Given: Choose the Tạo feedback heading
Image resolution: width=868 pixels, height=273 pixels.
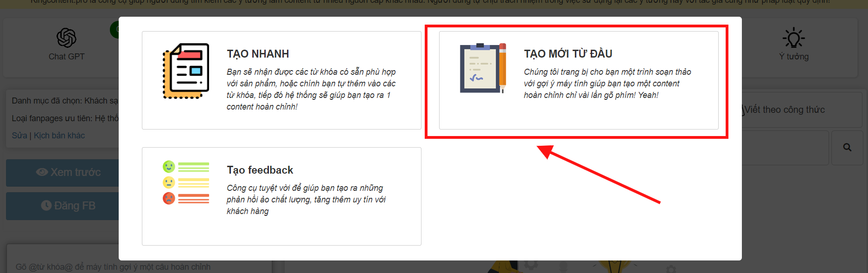Looking at the screenshot, I should tap(260, 170).
